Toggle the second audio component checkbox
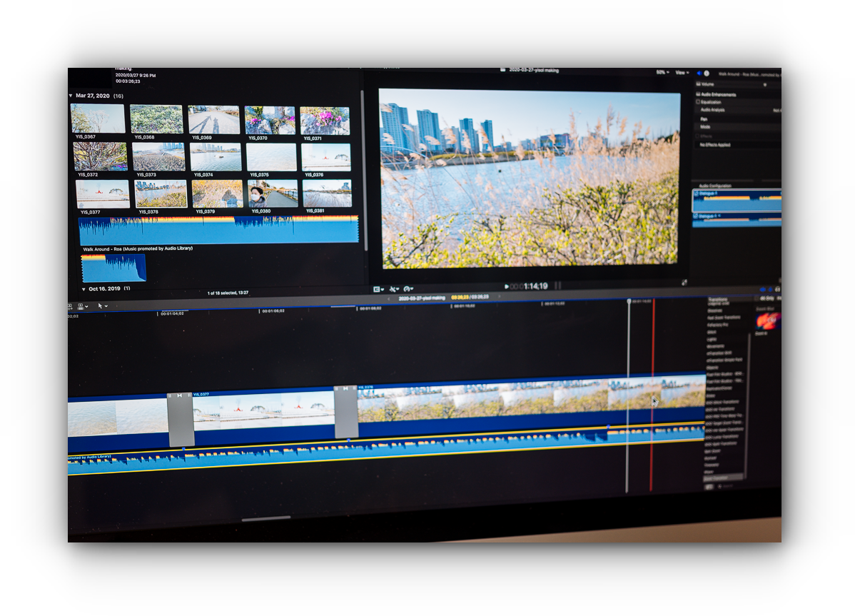Screen dimensions: 855x616 tap(696, 216)
